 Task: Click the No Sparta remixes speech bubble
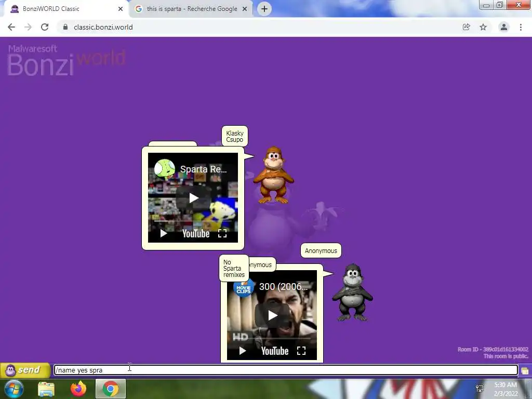coord(234,269)
